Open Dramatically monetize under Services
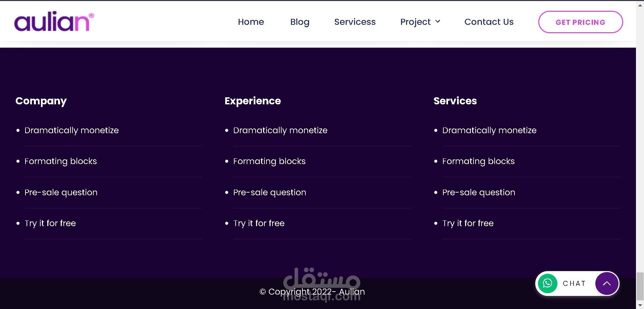The image size is (644, 309). click(489, 130)
